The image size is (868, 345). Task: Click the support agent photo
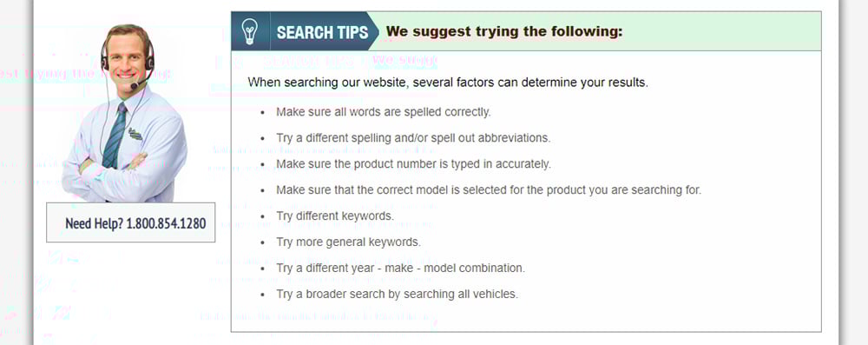[124, 113]
